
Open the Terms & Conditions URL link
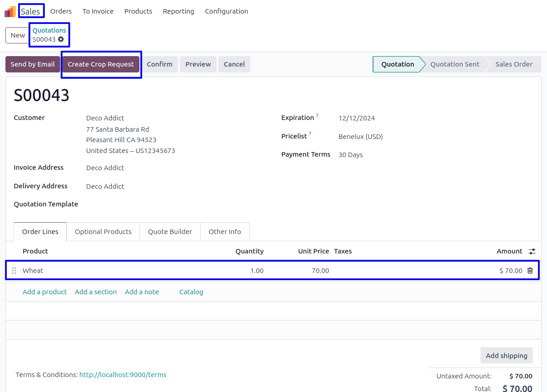coord(123,375)
